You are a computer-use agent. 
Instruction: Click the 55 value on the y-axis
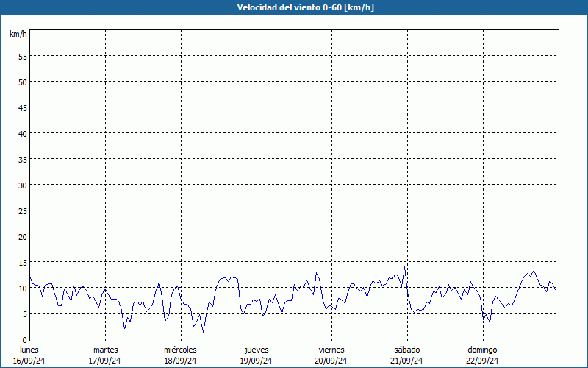click(23, 57)
